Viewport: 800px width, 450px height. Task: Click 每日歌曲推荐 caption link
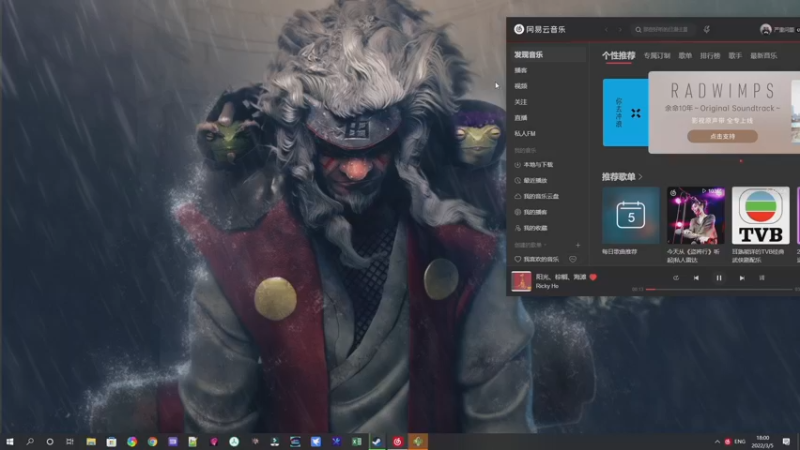tap(619, 252)
